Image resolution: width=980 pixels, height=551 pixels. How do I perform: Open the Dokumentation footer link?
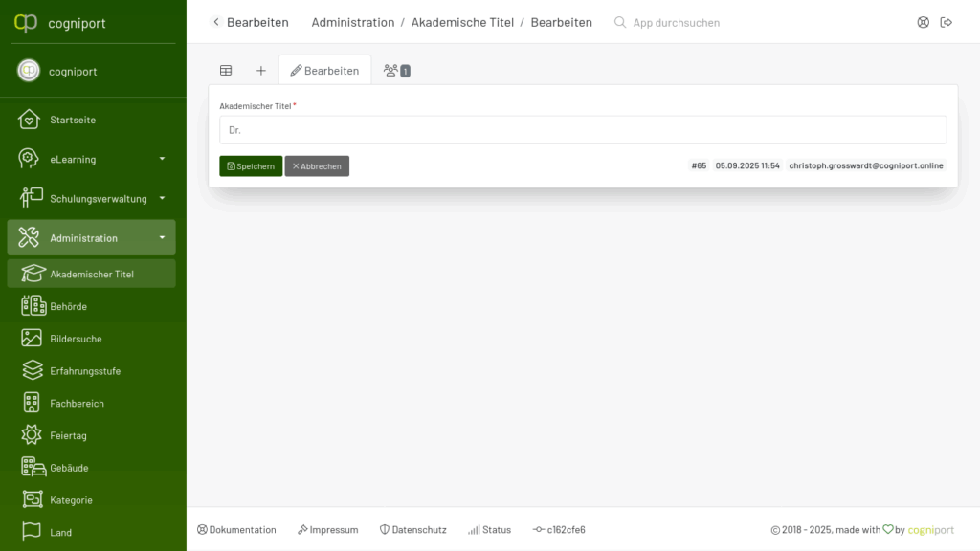coord(236,529)
